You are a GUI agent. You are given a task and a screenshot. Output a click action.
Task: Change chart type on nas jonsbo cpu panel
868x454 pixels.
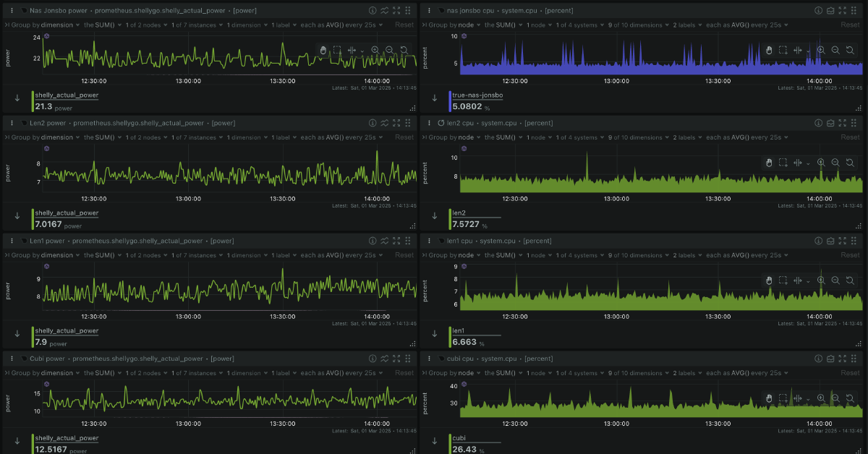[x=830, y=11]
